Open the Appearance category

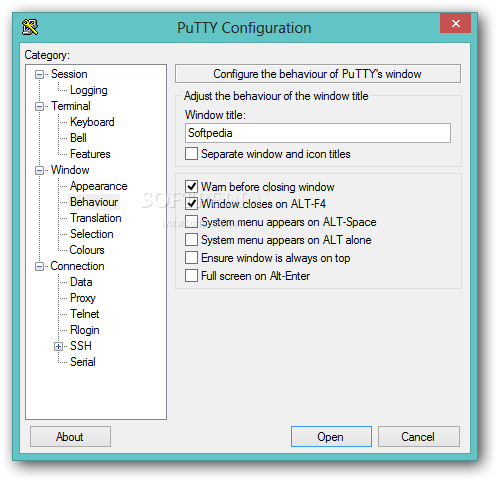99,186
